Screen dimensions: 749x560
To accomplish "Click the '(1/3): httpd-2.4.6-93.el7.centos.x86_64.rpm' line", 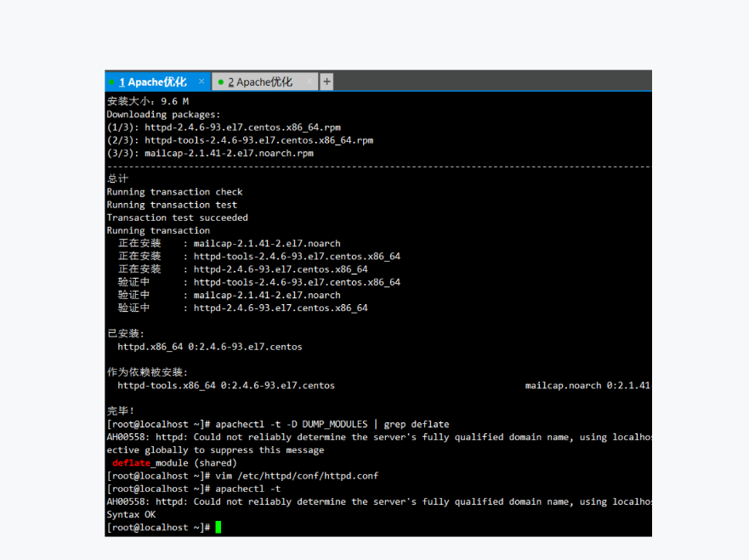I will click(224, 127).
